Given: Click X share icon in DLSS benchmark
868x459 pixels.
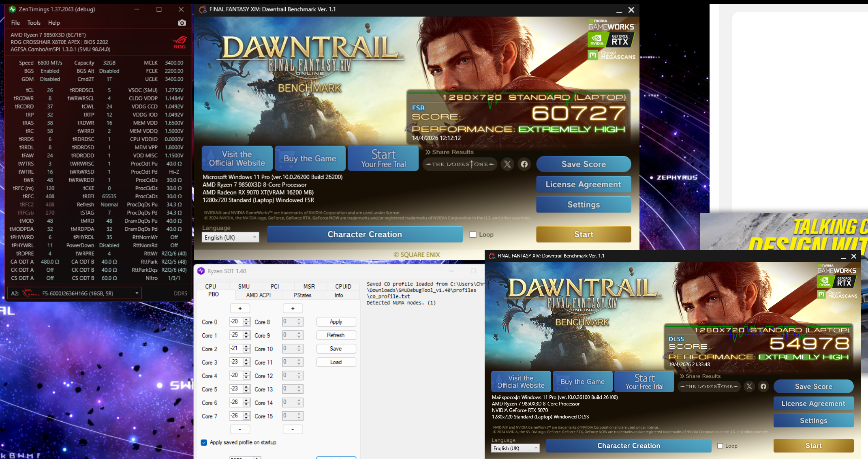Looking at the screenshot, I should point(749,386).
